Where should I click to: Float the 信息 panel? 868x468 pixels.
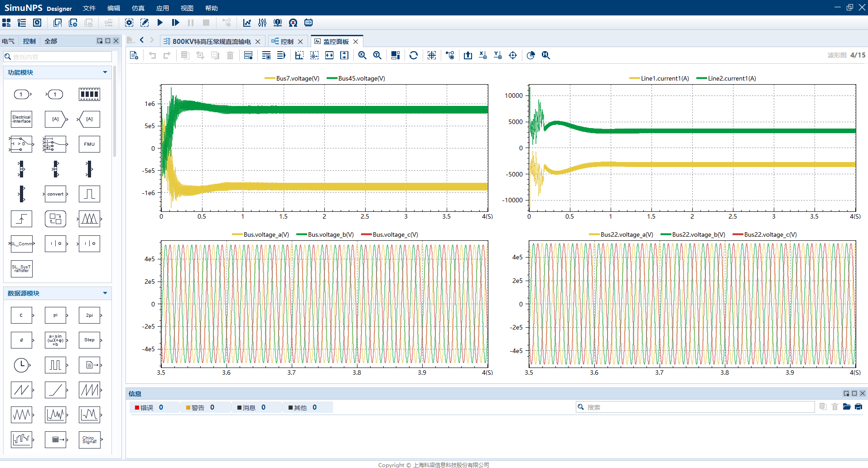point(846,393)
